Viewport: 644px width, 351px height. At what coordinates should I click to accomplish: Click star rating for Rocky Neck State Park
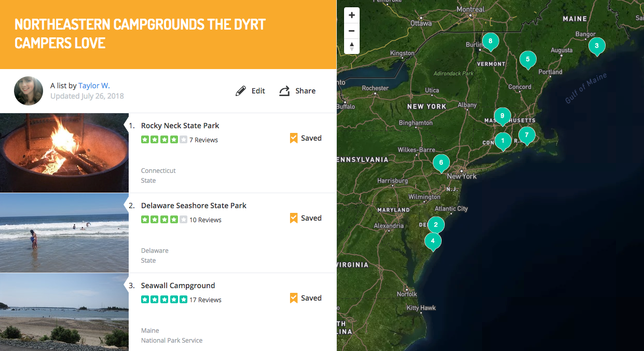[x=164, y=140]
